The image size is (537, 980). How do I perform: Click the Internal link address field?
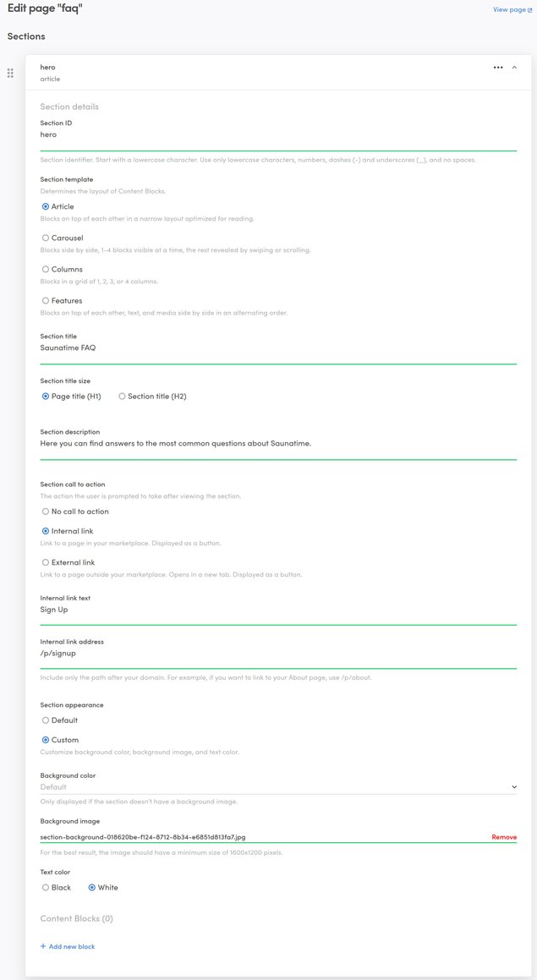click(278, 654)
